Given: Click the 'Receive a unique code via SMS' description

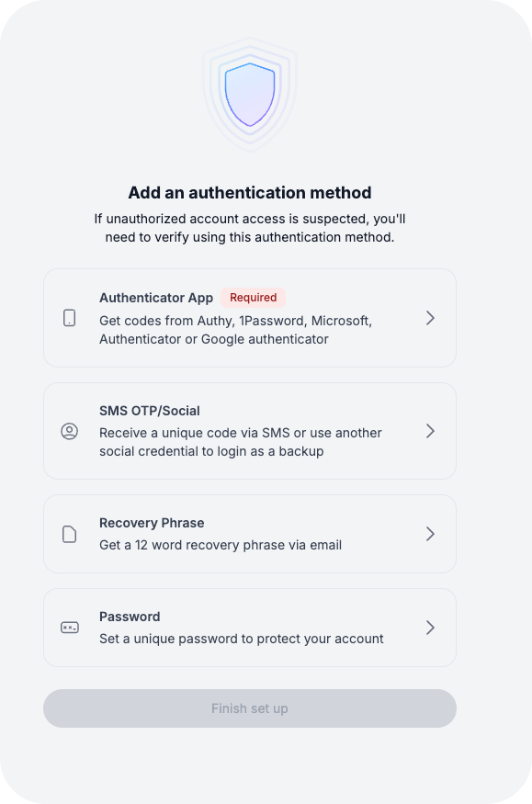Looking at the screenshot, I should 241,442.
